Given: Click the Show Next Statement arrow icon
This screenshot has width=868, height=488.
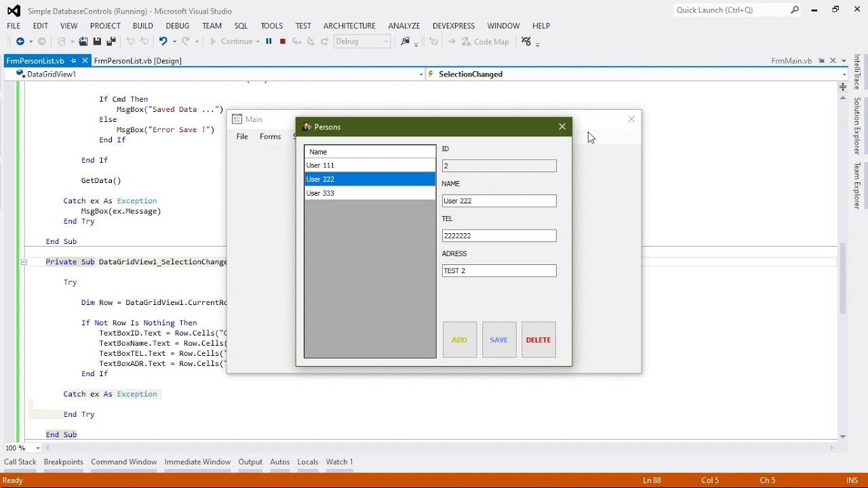Looking at the screenshot, I should (452, 41).
